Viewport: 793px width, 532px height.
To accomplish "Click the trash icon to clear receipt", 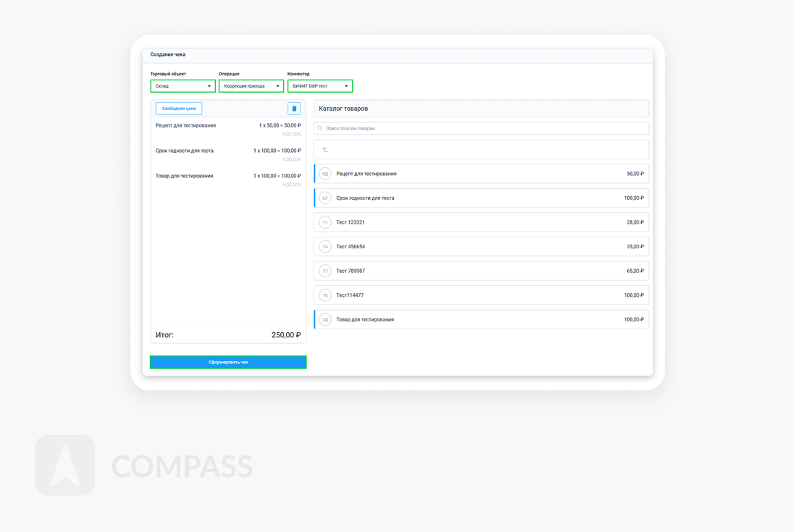I will click(x=294, y=109).
